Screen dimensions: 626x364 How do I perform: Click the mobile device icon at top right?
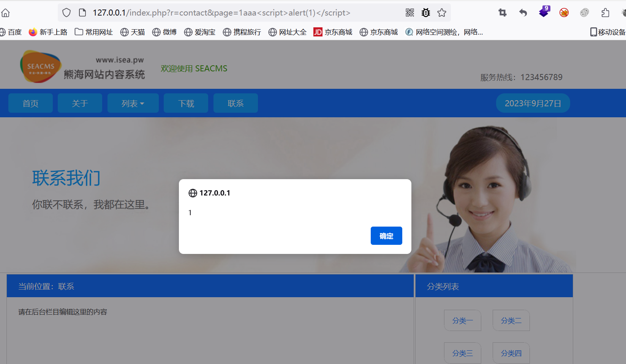click(x=593, y=32)
